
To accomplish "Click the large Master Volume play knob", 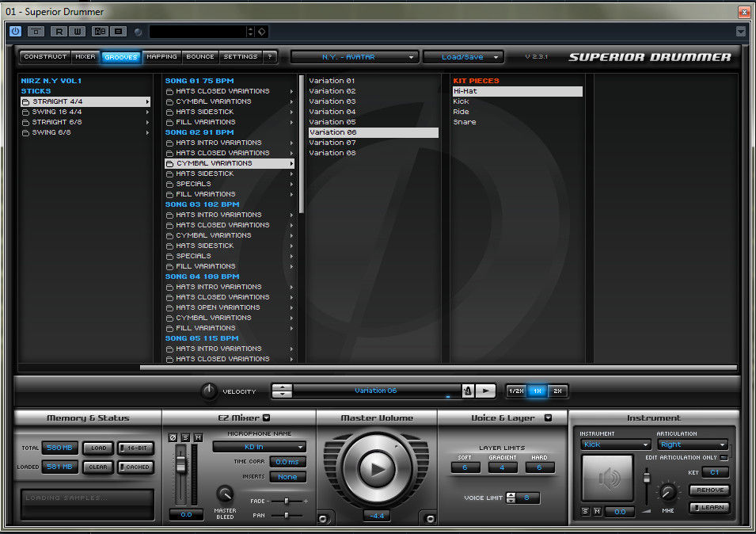I will coord(377,468).
